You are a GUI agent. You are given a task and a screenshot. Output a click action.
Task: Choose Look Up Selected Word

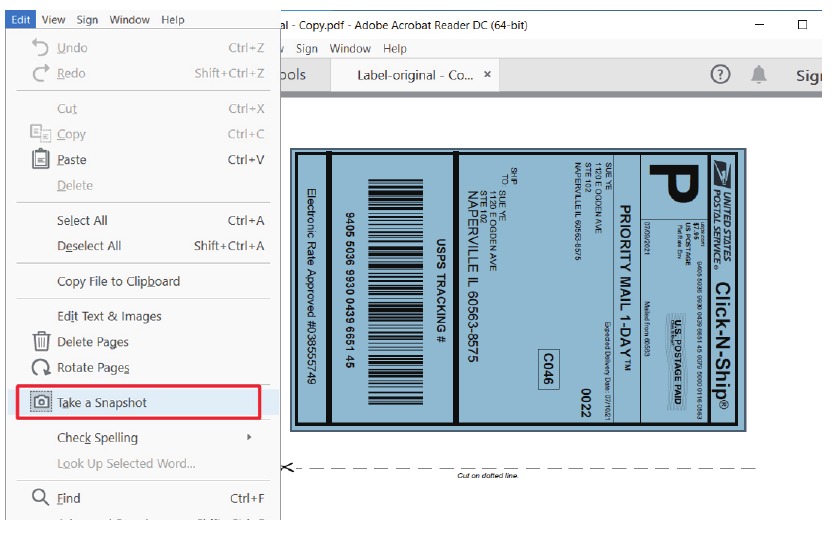point(144,463)
